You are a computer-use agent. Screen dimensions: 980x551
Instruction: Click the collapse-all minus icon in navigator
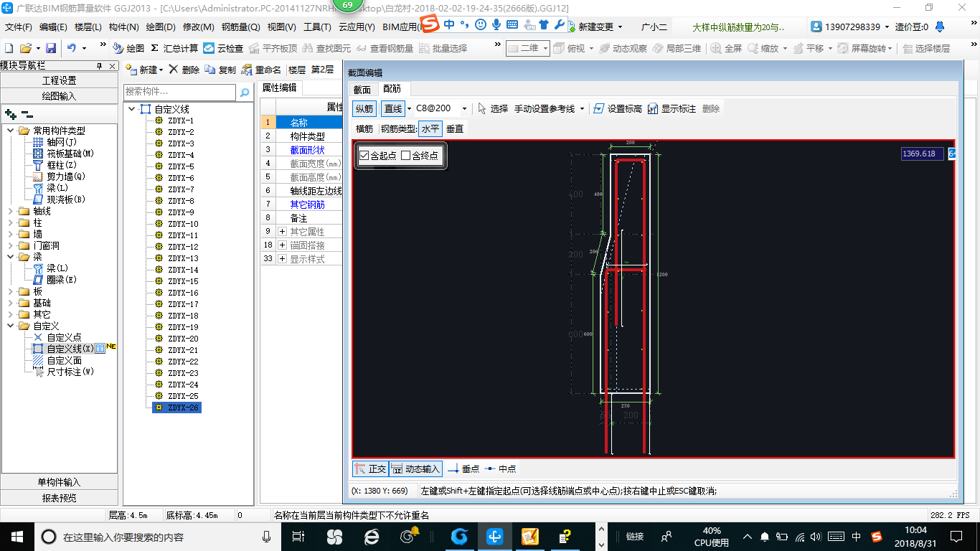[27, 113]
